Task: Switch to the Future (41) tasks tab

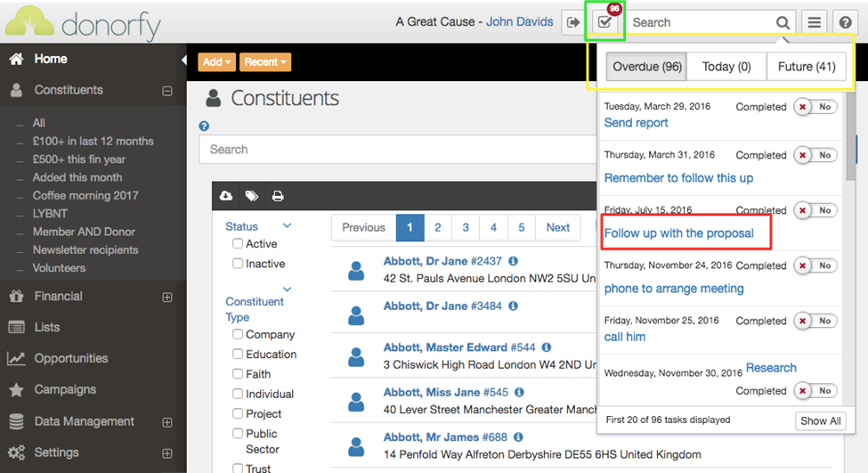Action: 807,67
